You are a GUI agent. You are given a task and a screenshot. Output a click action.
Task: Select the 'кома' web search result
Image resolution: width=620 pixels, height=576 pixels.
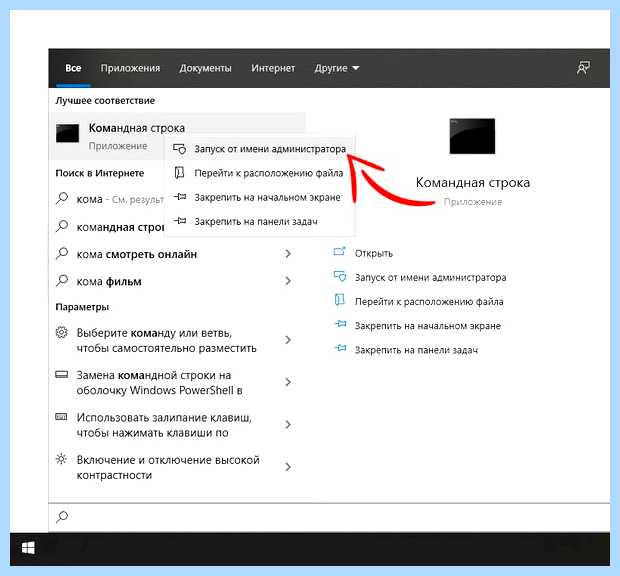coord(109,199)
